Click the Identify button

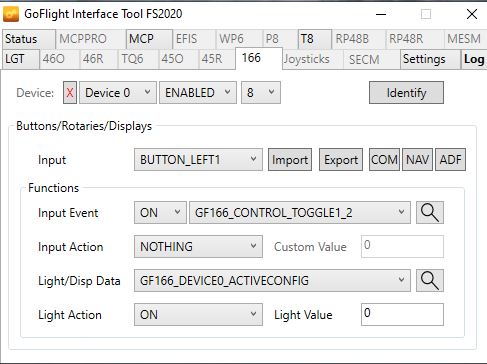click(x=406, y=93)
